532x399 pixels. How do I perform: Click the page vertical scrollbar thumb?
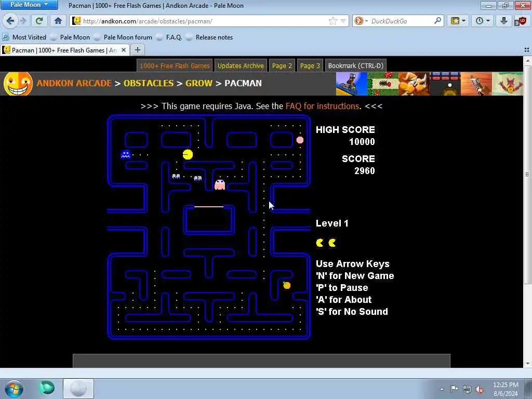pyautogui.click(x=527, y=175)
